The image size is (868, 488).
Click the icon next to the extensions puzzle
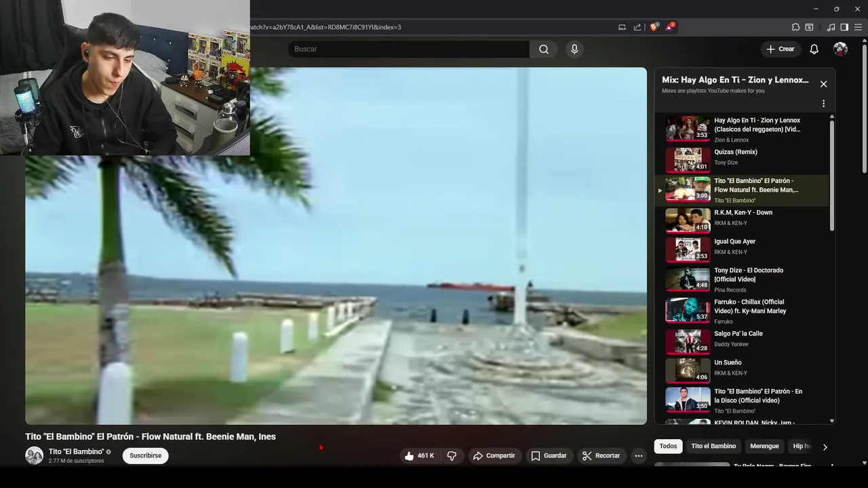809,27
